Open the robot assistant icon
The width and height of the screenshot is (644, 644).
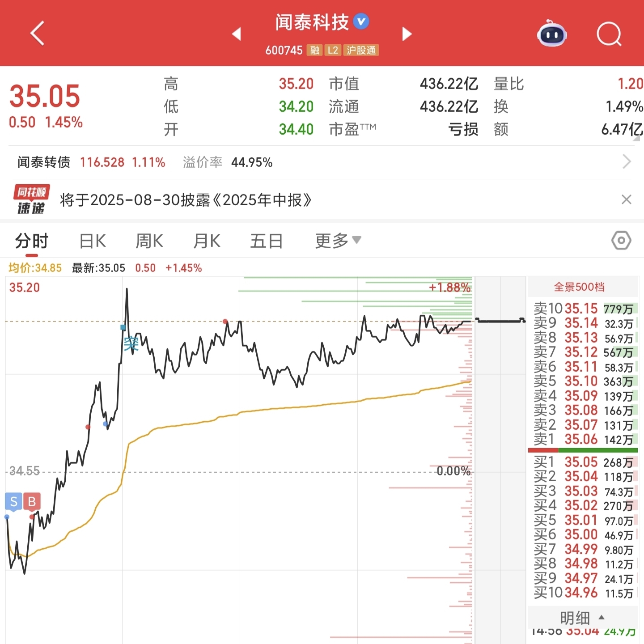coord(552,33)
